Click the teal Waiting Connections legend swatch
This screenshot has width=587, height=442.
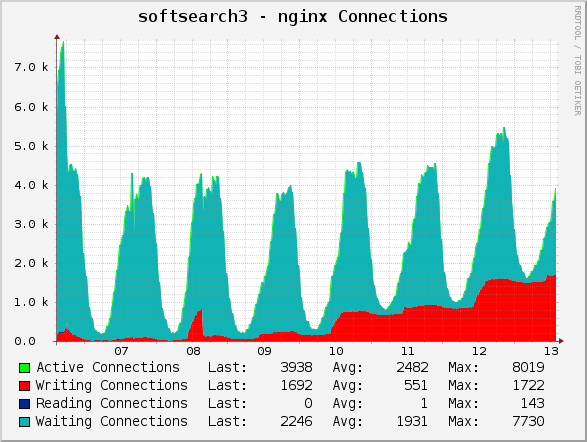[x=24, y=422]
